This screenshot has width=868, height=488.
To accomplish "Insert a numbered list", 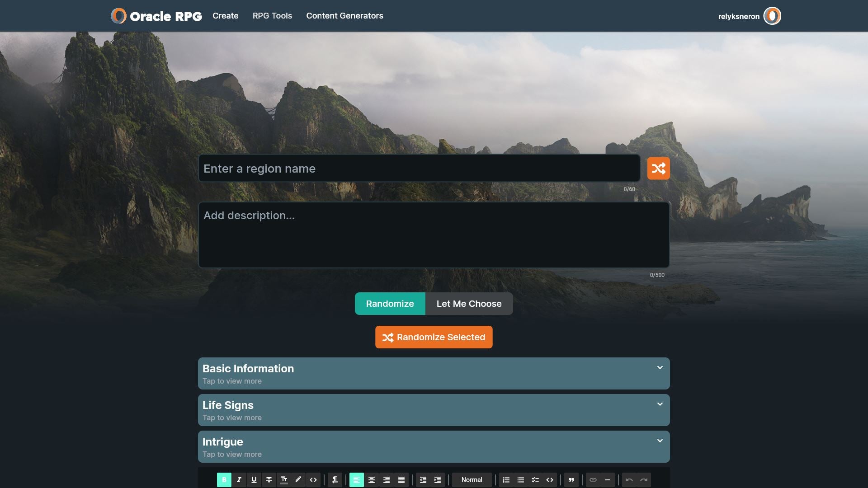I will (x=506, y=480).
